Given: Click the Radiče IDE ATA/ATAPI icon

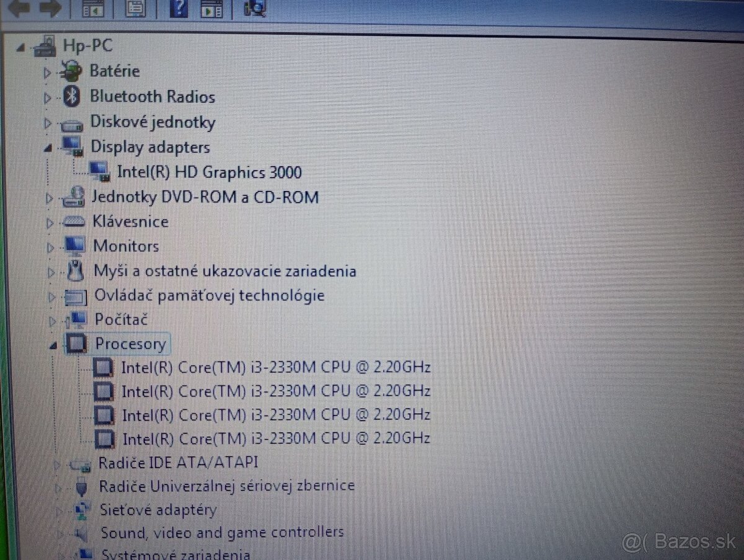Looking at the screenshot, I should pyautogui.click(x=81, y=464).
